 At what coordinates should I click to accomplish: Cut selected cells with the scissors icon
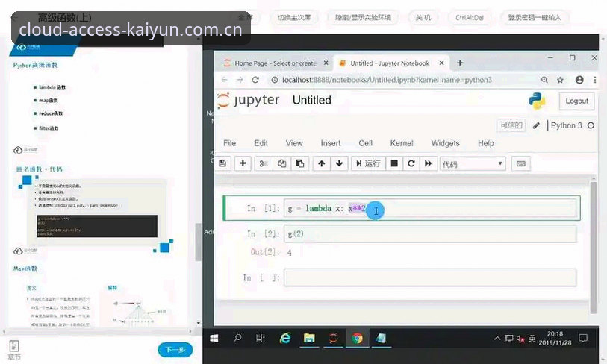click(264, 163)
